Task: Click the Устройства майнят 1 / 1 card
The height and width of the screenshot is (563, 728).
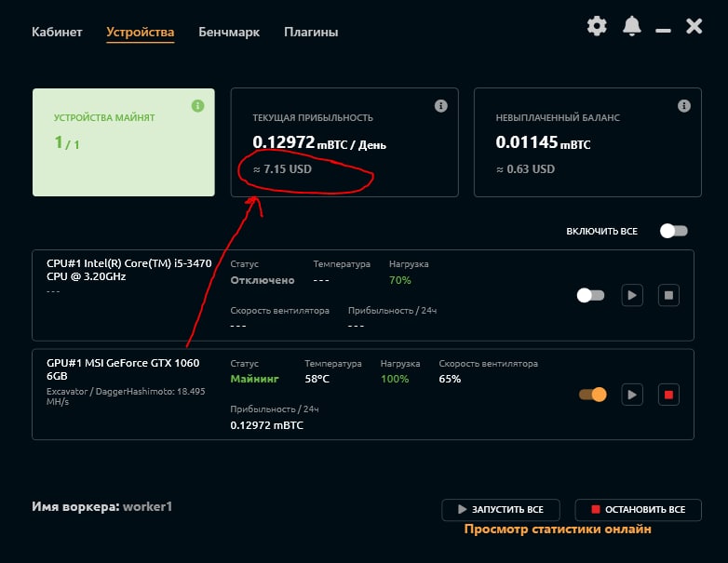Action: (124, 142)
